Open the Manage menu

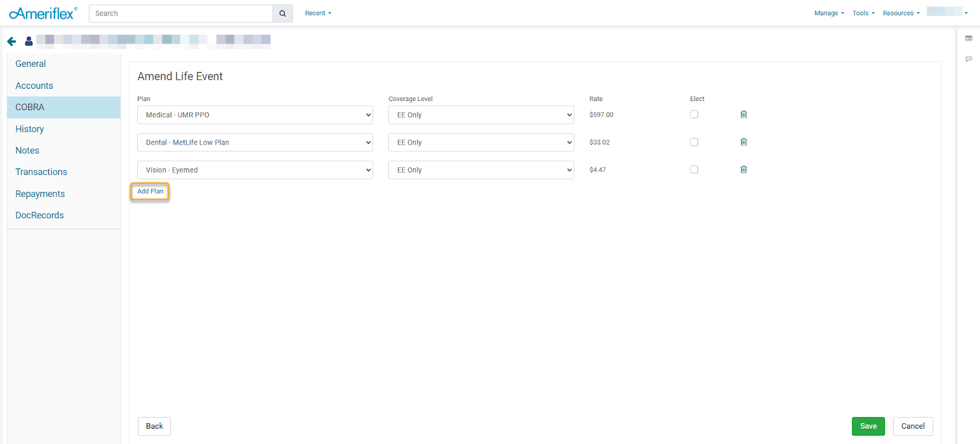tap(829, 13)
